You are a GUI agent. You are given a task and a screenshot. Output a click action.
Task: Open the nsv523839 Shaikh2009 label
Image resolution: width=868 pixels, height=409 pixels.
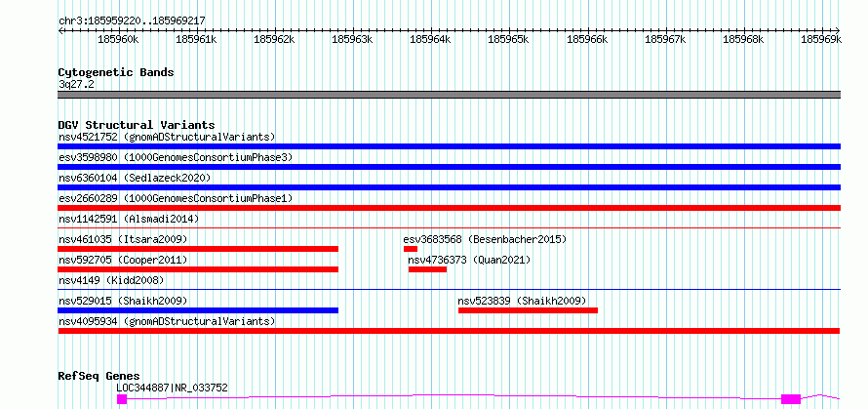[522, 301]
